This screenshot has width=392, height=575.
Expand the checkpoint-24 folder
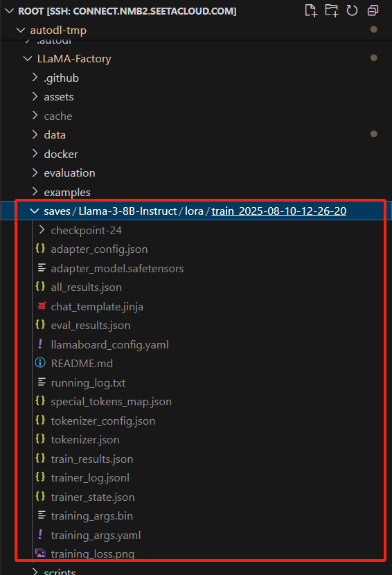[x=42, y=230]
